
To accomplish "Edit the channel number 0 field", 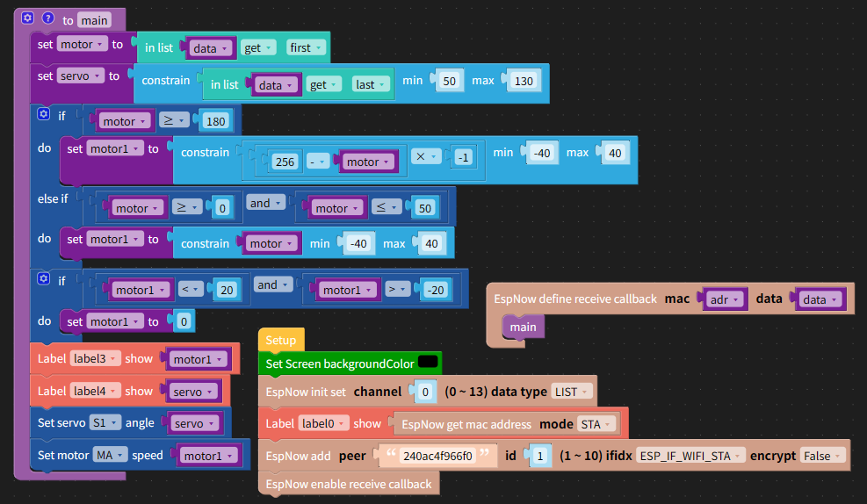I will [424, 392].
